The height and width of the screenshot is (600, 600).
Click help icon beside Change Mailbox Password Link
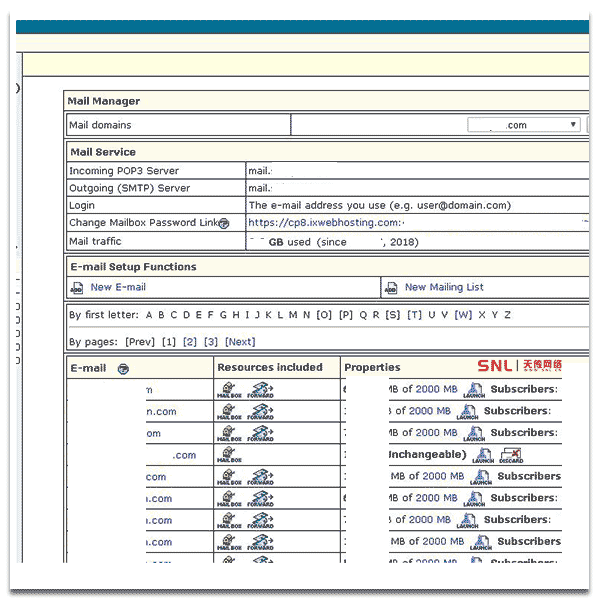click(224, 223)
